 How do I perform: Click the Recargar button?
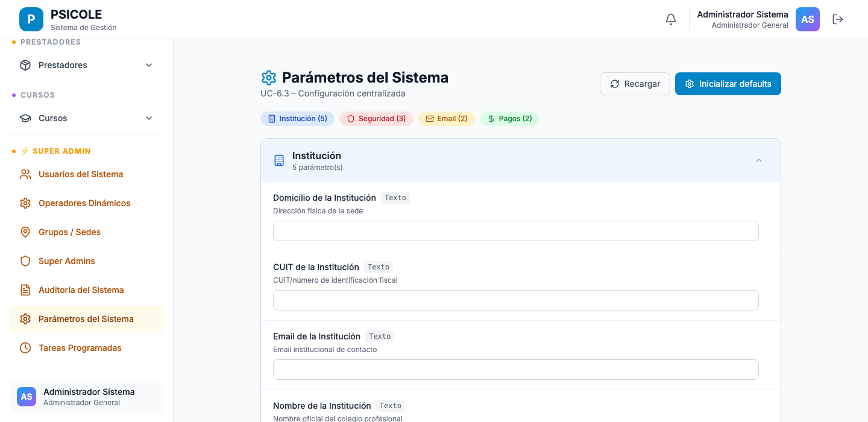pyautogui.click(x=635, y=84)
